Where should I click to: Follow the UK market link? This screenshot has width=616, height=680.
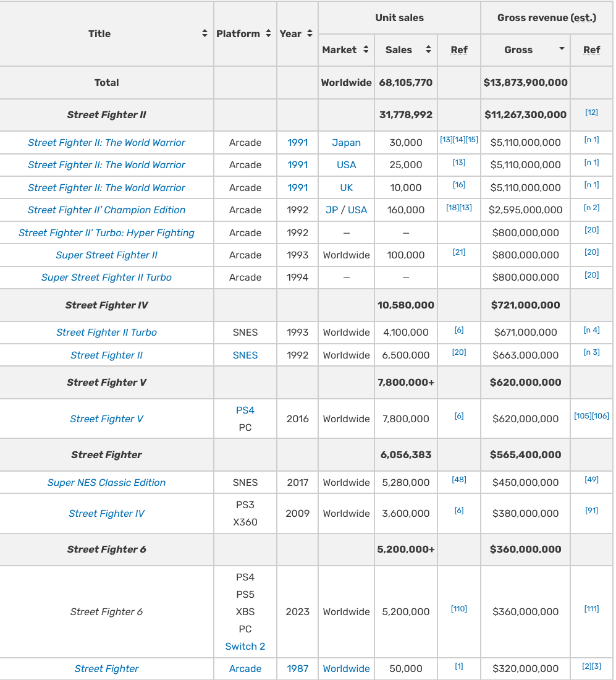(x=346, y=188)
